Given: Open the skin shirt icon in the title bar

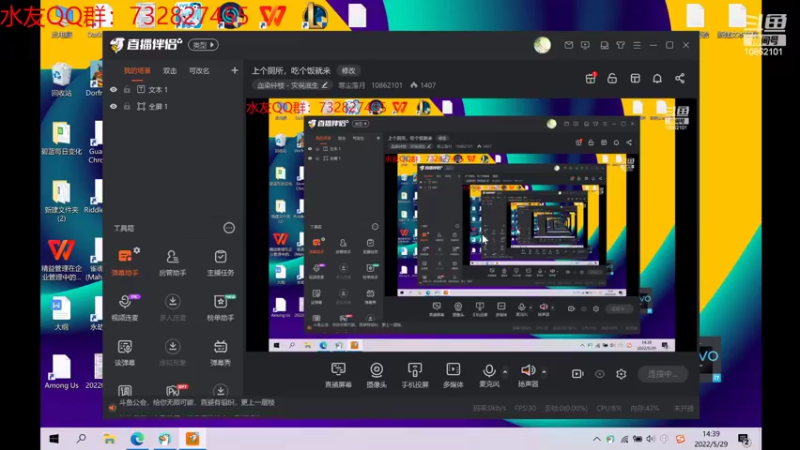Looking at the screenshot, I should click(x=620, y=45).
